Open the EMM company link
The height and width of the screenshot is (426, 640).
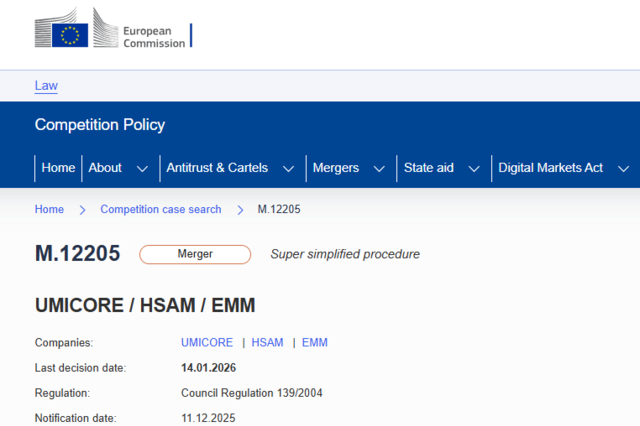pyautogui.click(x=315, y=342)
